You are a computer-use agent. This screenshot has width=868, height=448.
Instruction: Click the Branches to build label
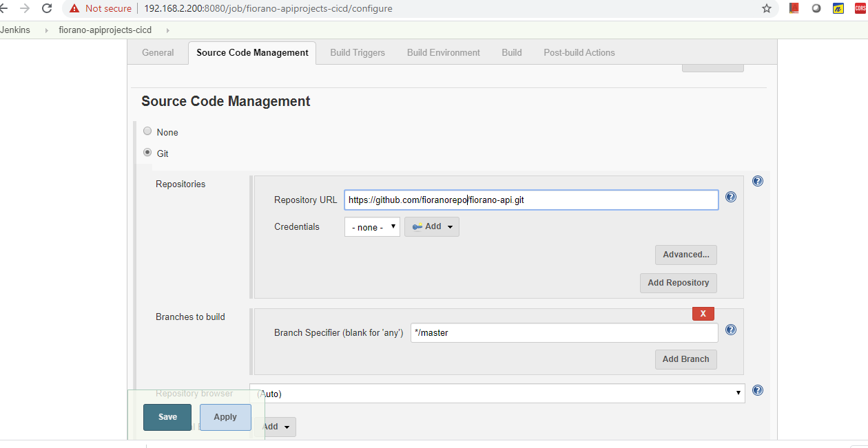(x=190, y=317)
